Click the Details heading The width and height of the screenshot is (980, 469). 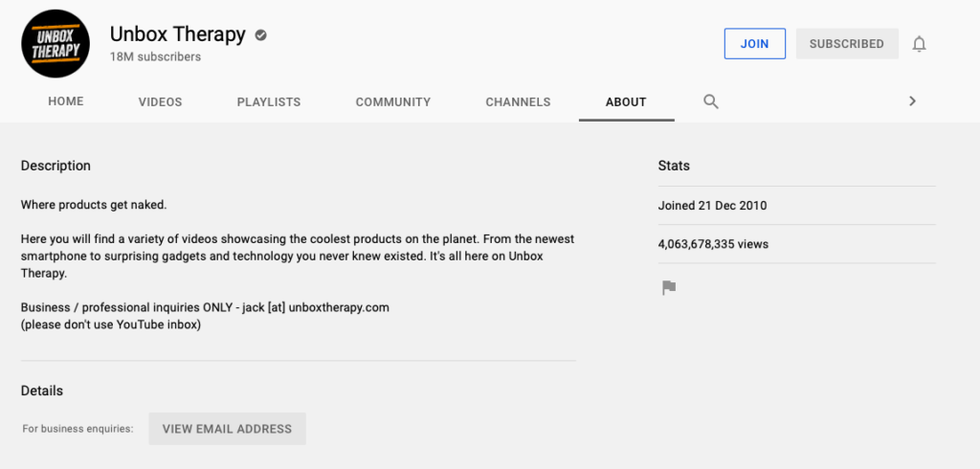tap(42, 391)
